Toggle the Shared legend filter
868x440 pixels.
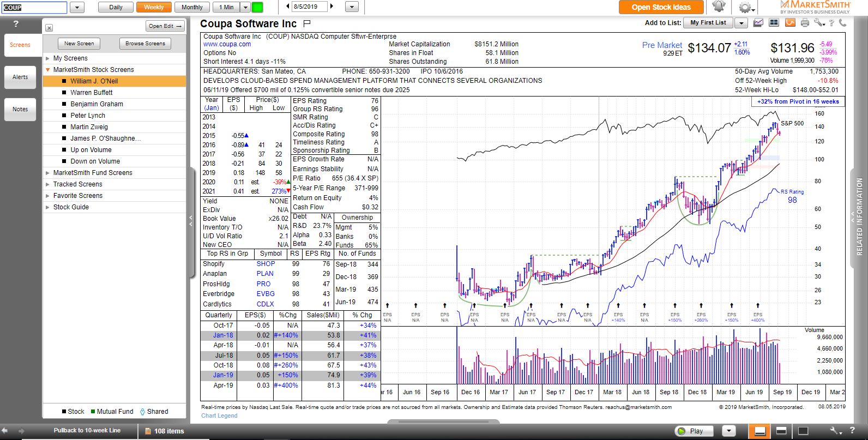(x=154, y=412)
